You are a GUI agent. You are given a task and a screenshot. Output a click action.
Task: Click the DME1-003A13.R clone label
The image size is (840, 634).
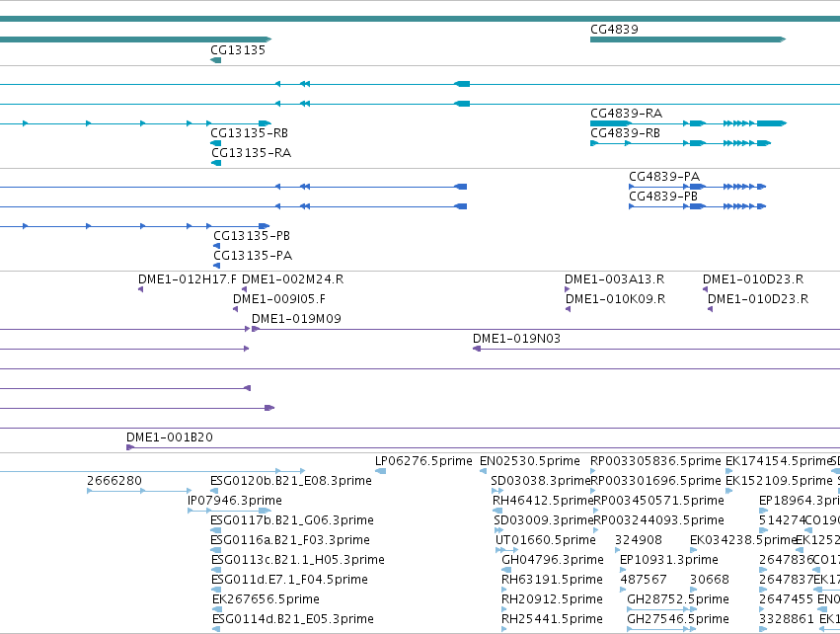coord(615,279)
